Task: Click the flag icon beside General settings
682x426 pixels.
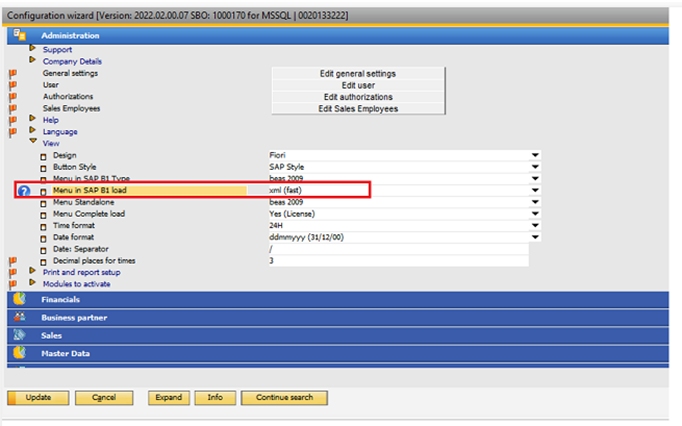Action: point(13,74)
